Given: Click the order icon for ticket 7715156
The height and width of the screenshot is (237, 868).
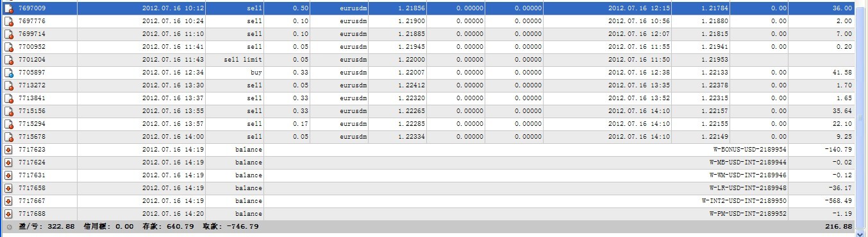Looking at the screenshot, I should tap(9, 111).
